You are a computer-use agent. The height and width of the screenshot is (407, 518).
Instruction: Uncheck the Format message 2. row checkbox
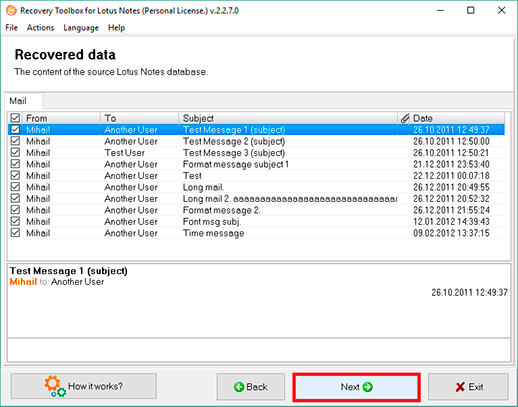pos(15,210)
